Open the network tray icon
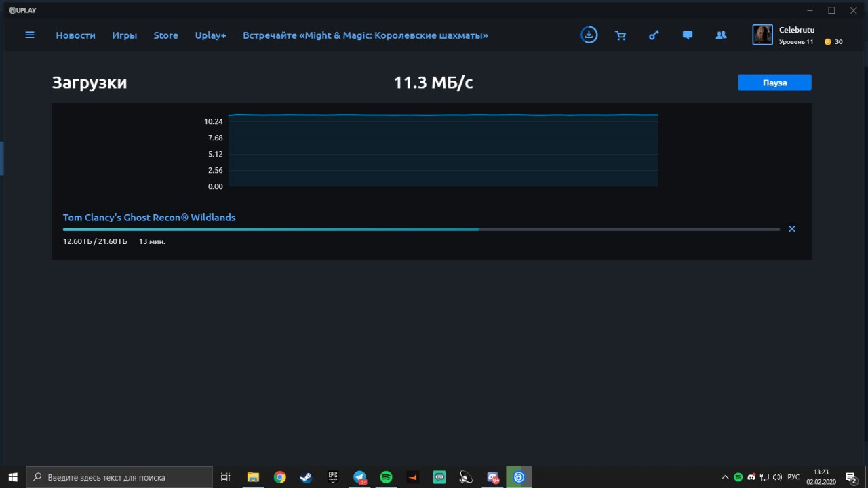The width and height of the screenshot is (868, 488). (764, 477)
